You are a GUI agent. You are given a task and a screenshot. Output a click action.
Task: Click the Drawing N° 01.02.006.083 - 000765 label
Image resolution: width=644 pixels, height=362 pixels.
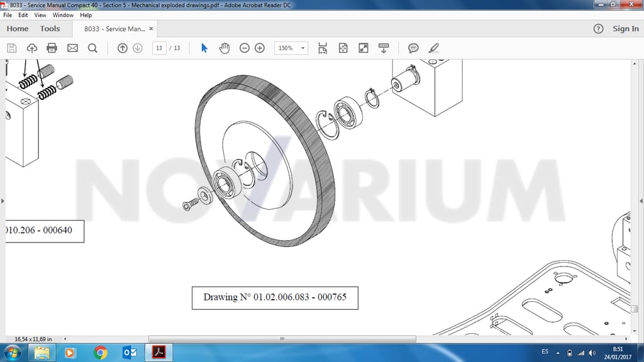tap(275, 297)
